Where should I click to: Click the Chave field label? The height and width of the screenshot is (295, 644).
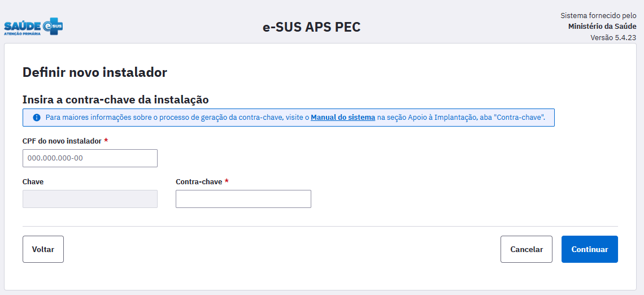[33, 182]
